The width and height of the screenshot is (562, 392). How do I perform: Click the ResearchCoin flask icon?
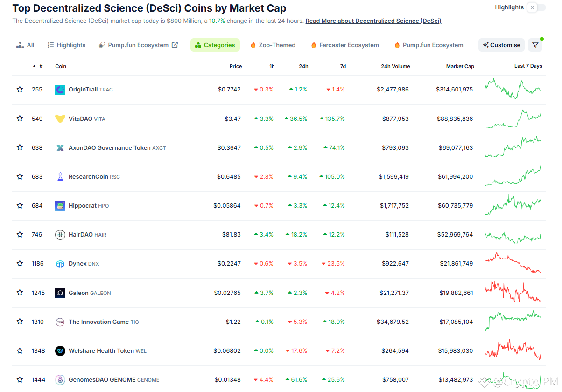(x=60, y=177)
